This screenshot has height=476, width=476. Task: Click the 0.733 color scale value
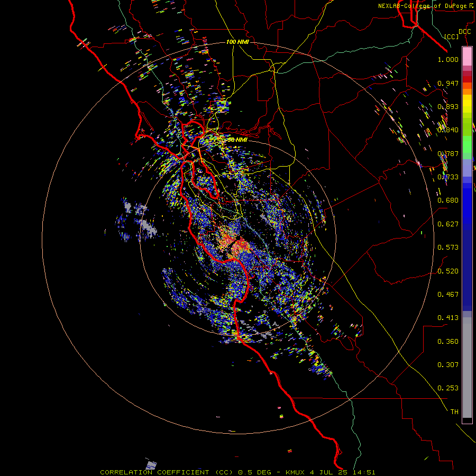click(x=448, y=177)
